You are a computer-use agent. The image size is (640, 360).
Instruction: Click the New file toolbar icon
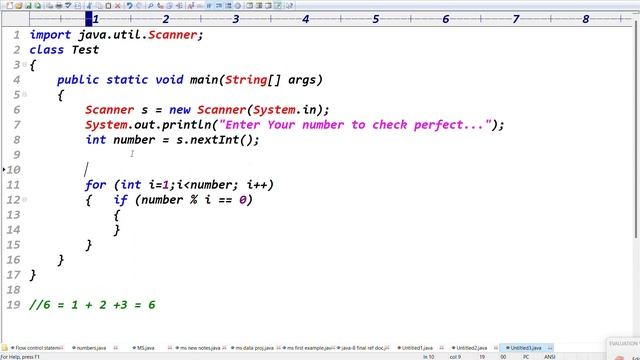[x=9, y=6]
